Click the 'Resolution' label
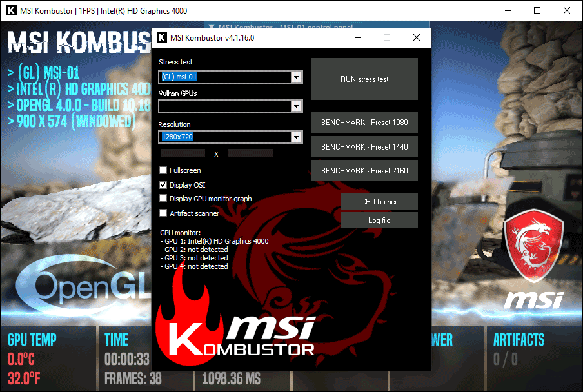The height and width of the screenshot is (392, 583). point(174,124)
